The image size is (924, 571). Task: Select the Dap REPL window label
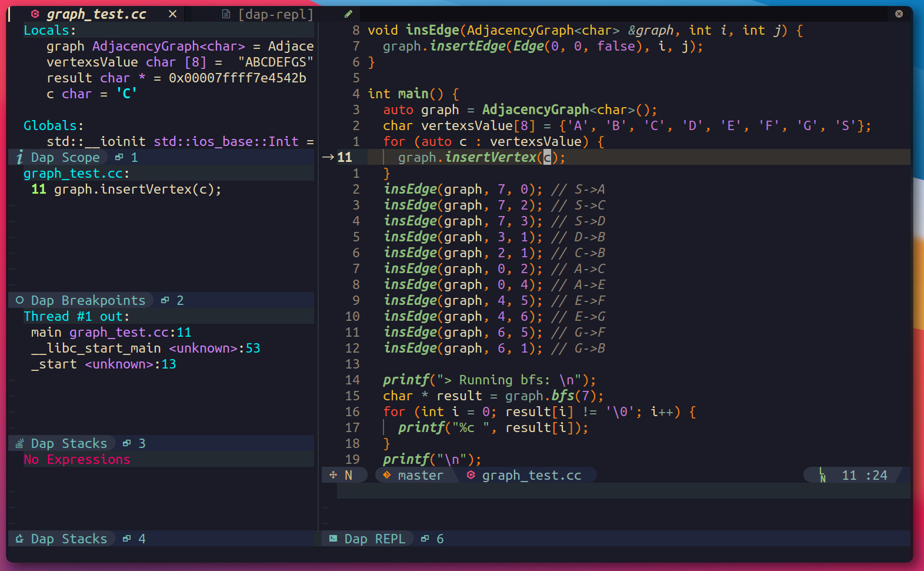pos(375,539)
